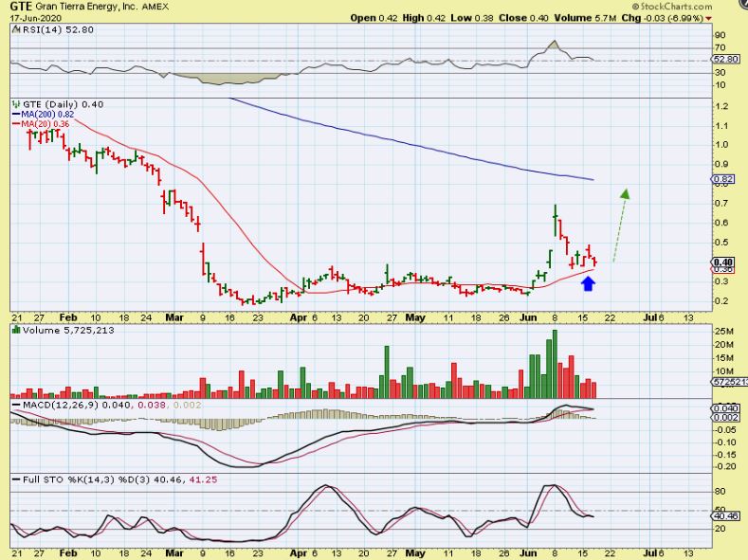The width and height of the screenshot is (748, 560).
Task: Click the Volume 5.7M value in the header
Action: coord(585,18)
